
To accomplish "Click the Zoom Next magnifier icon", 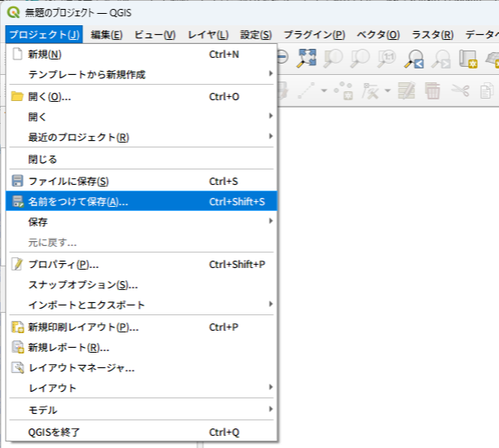I will click(440, 57).
